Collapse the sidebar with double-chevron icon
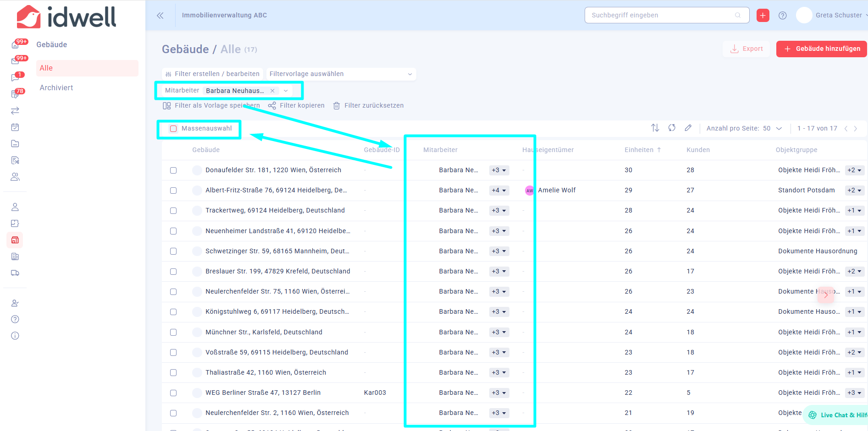Screen dimensions: 868x431 pos(160,16)
